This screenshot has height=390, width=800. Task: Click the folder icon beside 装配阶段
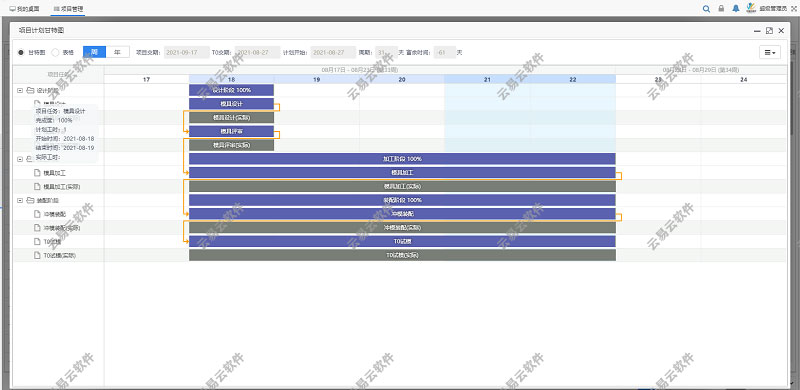pyautogui.click(x=30, y=201)
